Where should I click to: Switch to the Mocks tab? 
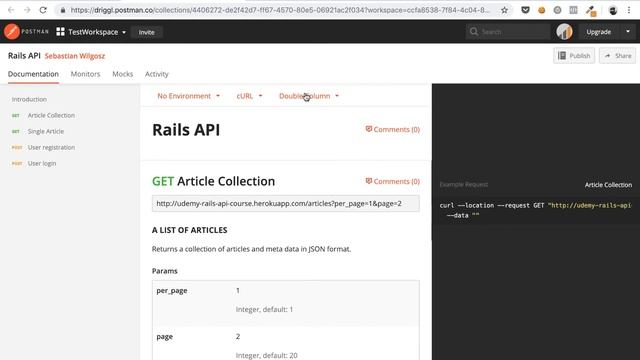pos(122,74)
